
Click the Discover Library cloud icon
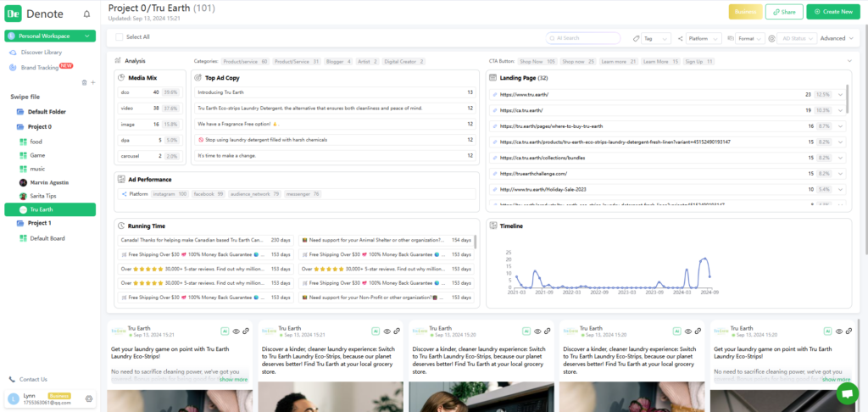13,53
